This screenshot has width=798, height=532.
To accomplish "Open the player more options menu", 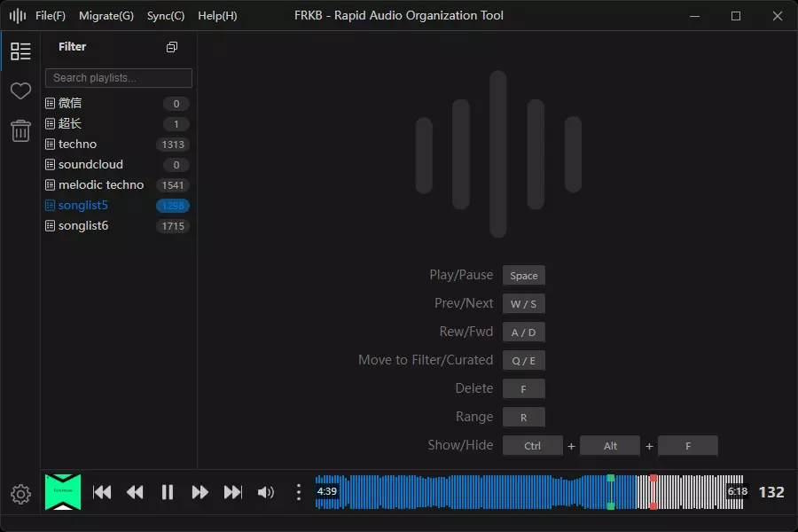I will pyautogui.click(x=299, y=492).
